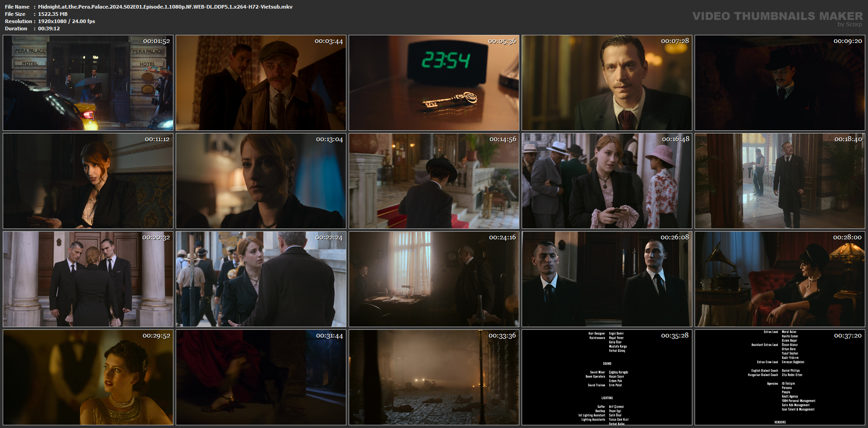Select the 00:24:16 dim office thumbnail
868x428 pixels.
click(434, 279)
